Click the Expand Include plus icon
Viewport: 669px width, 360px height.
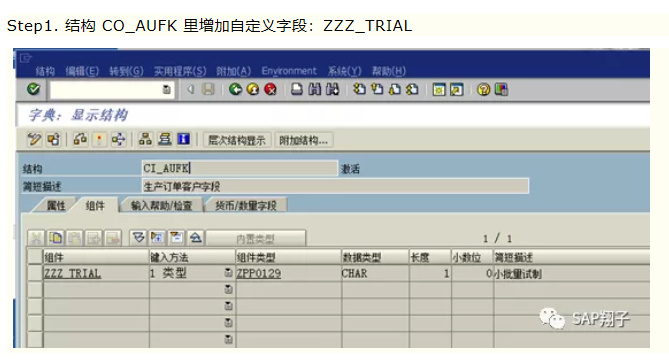click(x=157, y=238)
